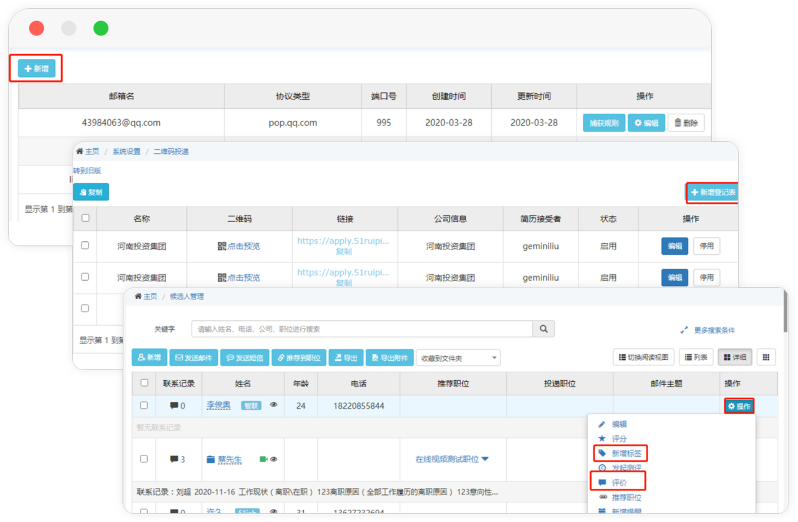Check the select-all box in candidate table
Image resolution: width=798 pixels, height=522 pixels.
144,382
